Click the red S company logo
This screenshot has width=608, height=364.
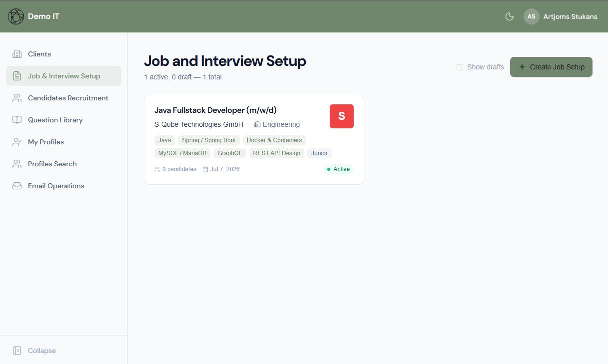tap(342, 116)
